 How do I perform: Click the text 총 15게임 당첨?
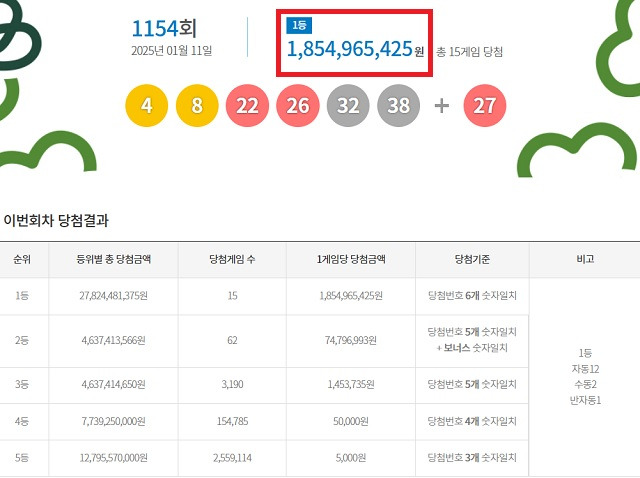point(469,52)
